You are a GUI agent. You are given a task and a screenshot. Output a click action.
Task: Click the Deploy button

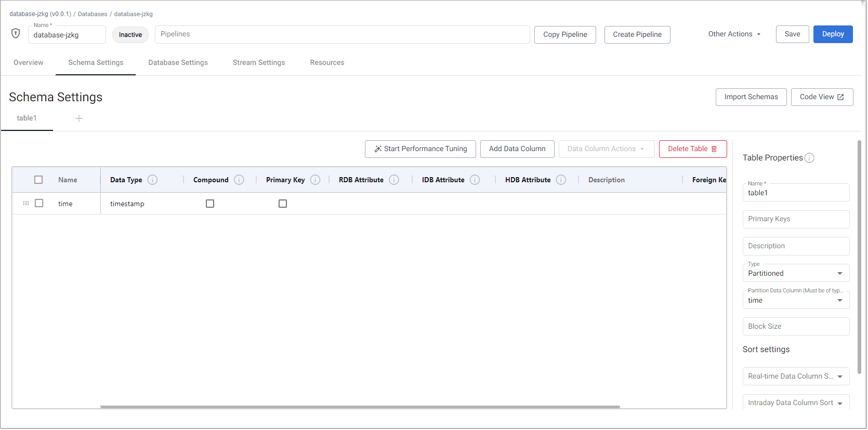point(833,34)
